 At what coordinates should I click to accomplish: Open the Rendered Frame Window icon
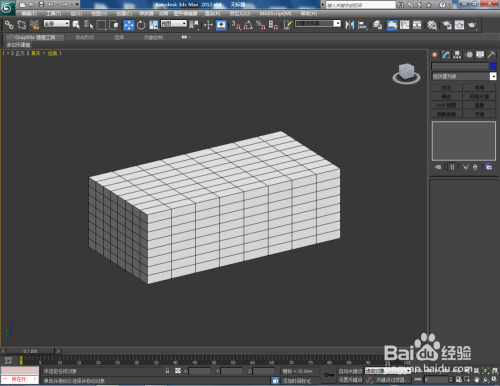[x=459, y=25]
